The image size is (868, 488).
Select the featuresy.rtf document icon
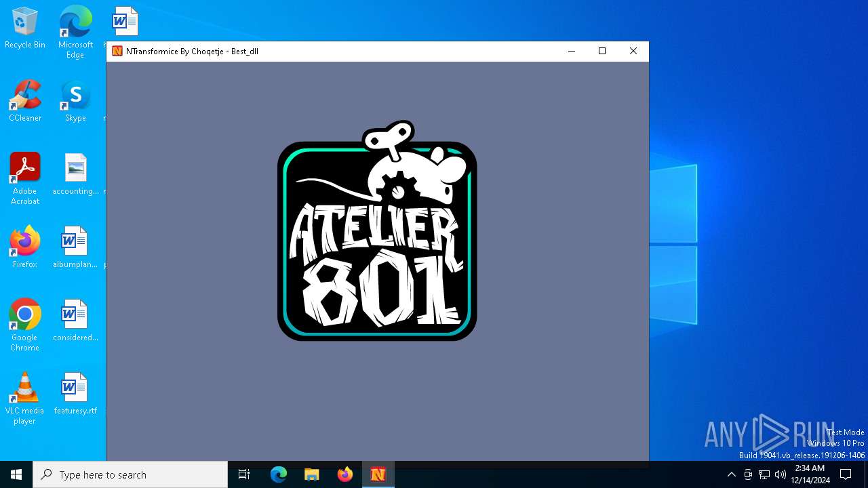(75, 394)
